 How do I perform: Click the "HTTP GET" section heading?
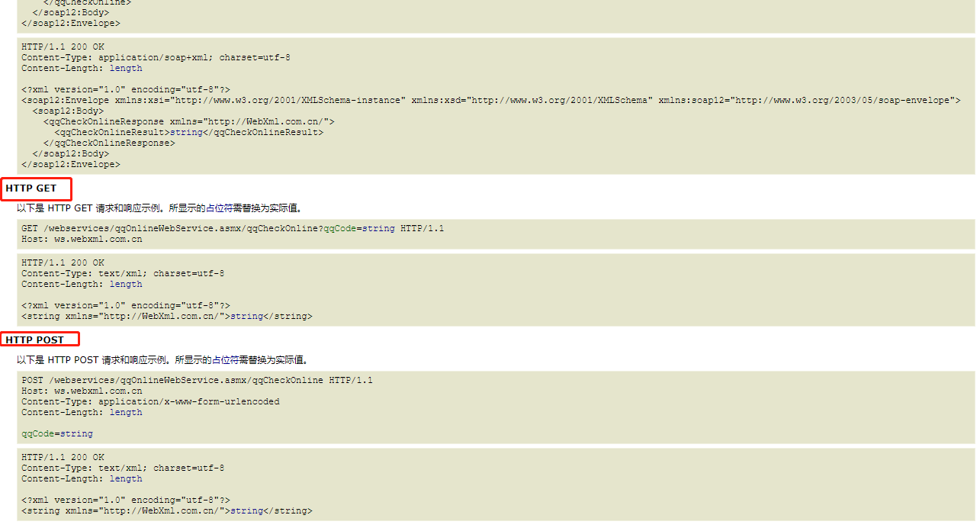[x=31, y=188]
